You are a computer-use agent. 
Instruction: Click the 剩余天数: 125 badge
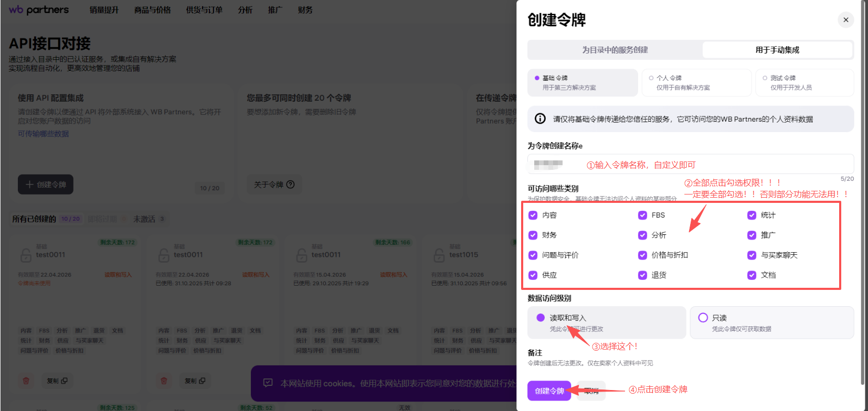coord(117,407)
